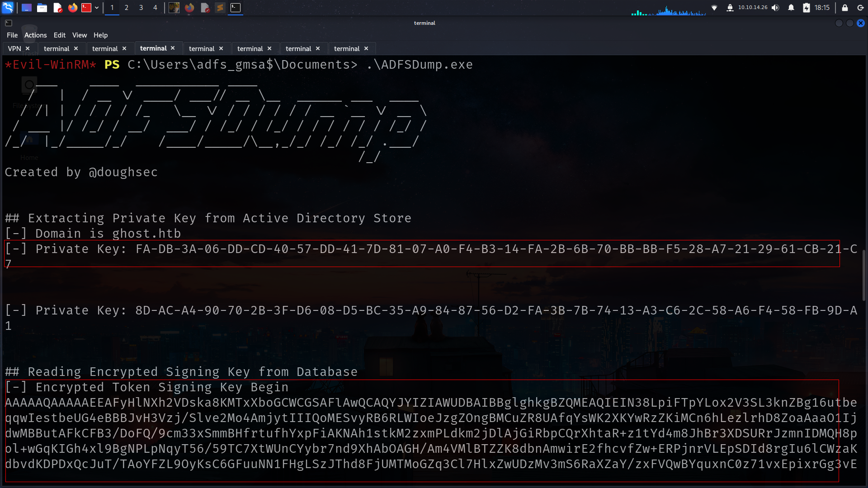
Task: Click the terminal window menu icon
Action: (x=9, y=23)
